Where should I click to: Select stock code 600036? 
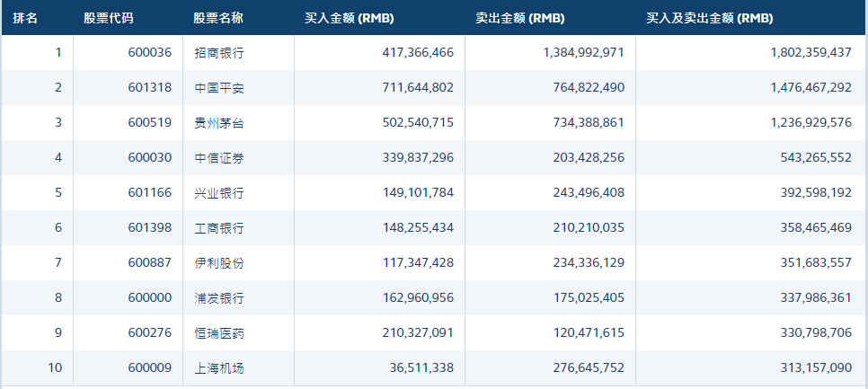tap(150, 53)
